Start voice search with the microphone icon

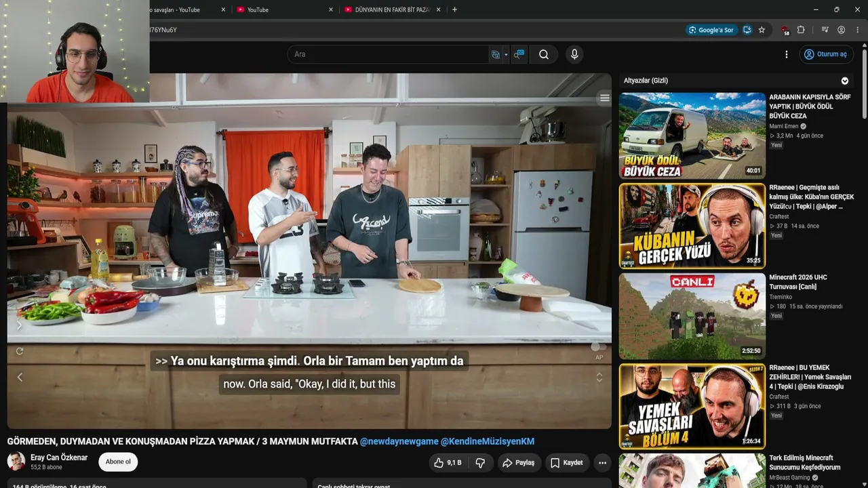[574, 54]
